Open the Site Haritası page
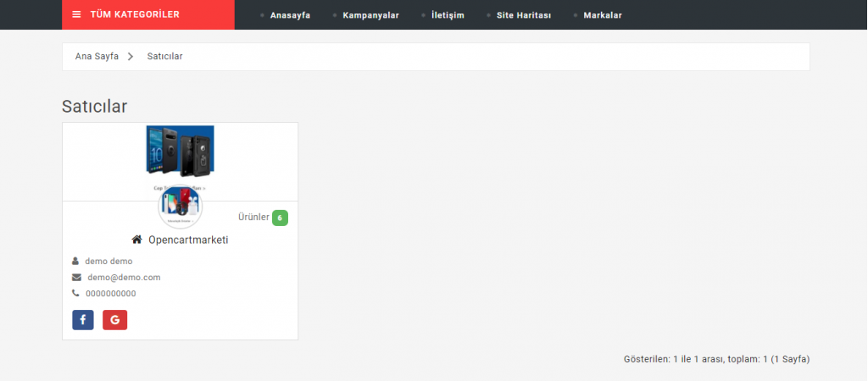 523,15
